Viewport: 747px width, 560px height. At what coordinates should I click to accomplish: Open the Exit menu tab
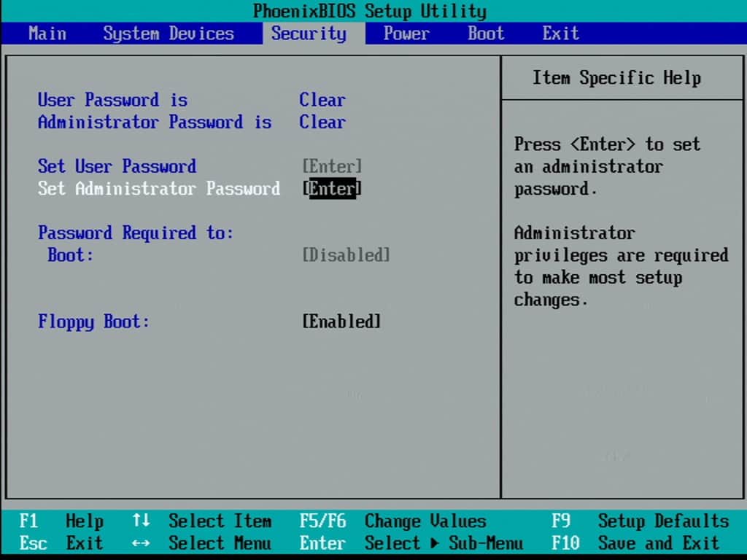pos(561,34)
